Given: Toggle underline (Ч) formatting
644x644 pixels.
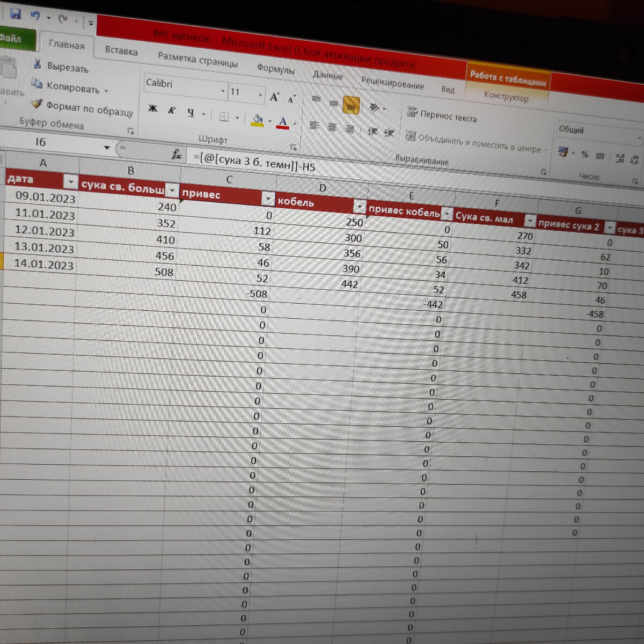Looking at the screenshot, I should coord(191,113).
